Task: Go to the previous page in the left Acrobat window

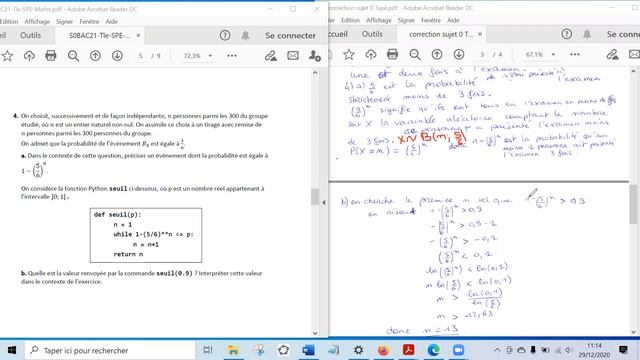Action: click(95, 56)
